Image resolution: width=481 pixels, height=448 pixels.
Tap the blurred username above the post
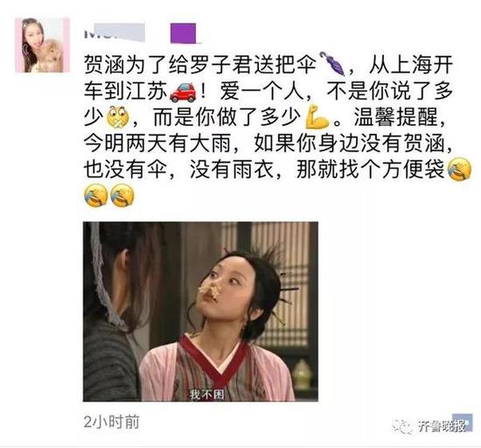(115, 32)
